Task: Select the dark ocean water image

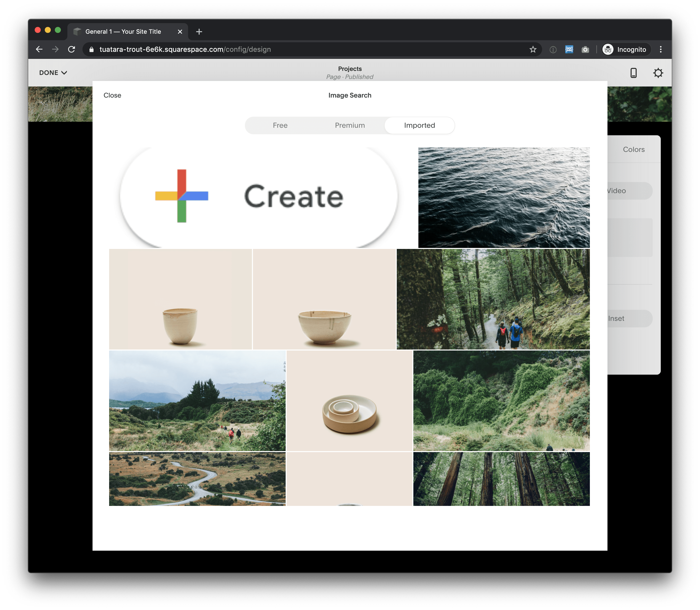Action: point(504,197)
